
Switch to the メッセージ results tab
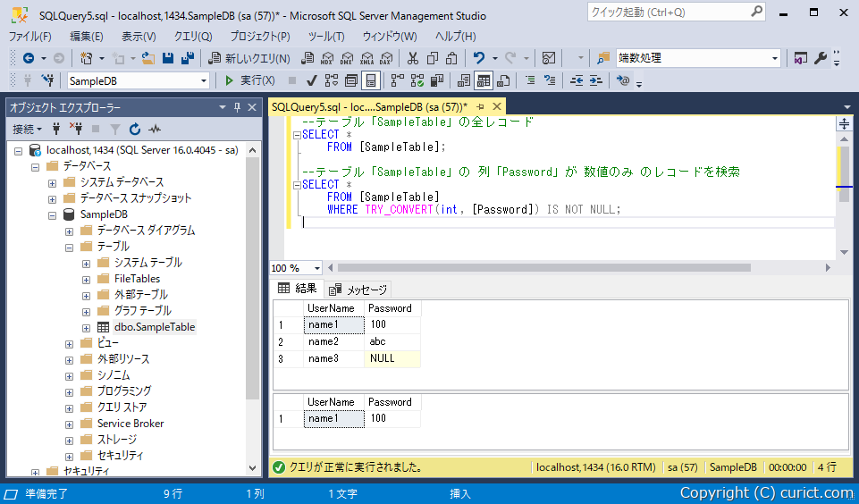[358, 290]
